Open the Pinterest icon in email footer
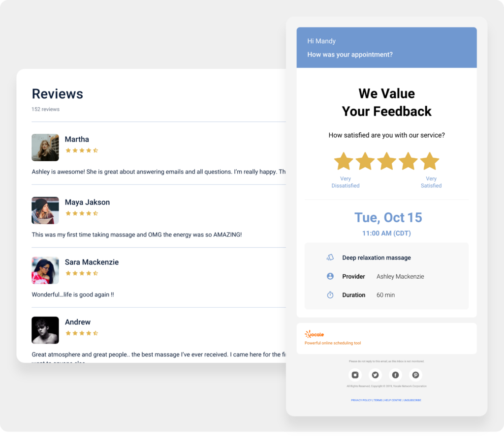The height and width of the screenshot is (442, 504). click(415, 375)
